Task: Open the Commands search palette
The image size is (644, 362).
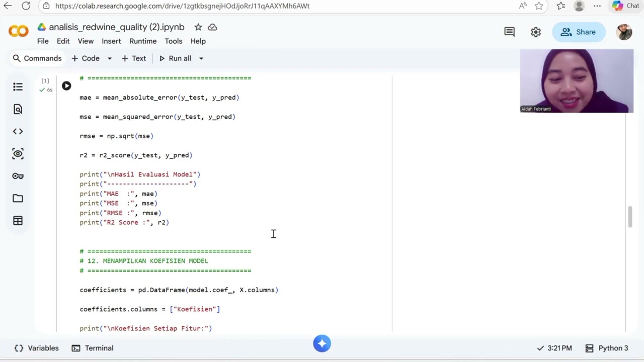Action: pos(37,58)
